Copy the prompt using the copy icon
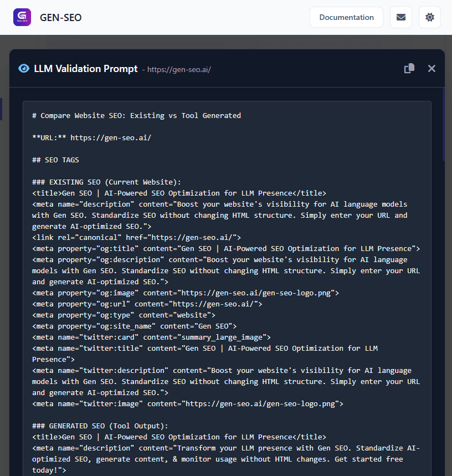Image resolution: width=452 pixels, height=476 pixels. [x=409, y=68]
